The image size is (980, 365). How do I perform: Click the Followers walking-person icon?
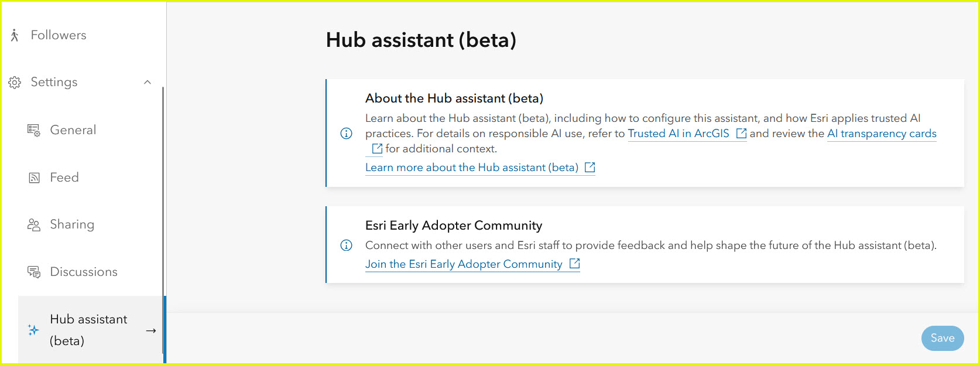pyautogui.click(x=15, y=35)
